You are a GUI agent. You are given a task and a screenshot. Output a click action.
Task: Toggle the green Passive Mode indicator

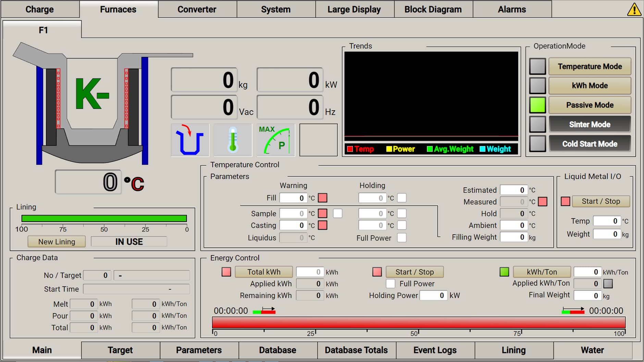pos(537,105)
